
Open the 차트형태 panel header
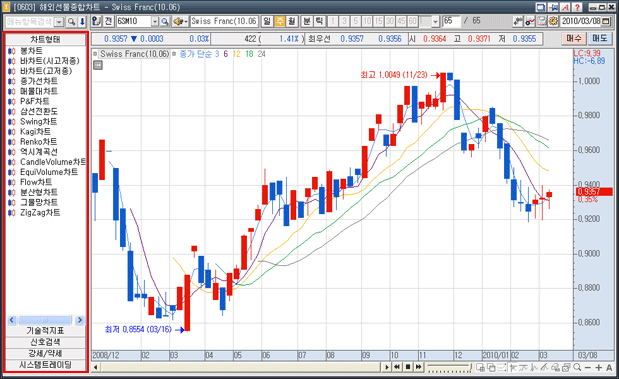pyautogui.click(x=45, y=39)
